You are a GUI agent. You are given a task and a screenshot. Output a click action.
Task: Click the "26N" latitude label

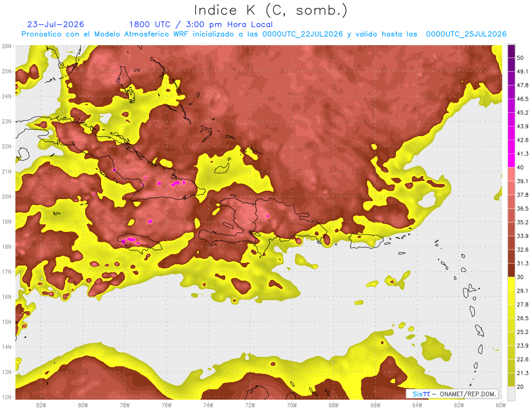tap(7, 46)
